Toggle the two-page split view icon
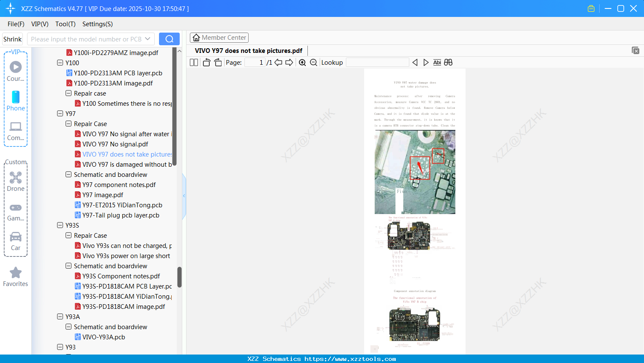This screenshot has width=644, height=363. (x=194, y=63)
